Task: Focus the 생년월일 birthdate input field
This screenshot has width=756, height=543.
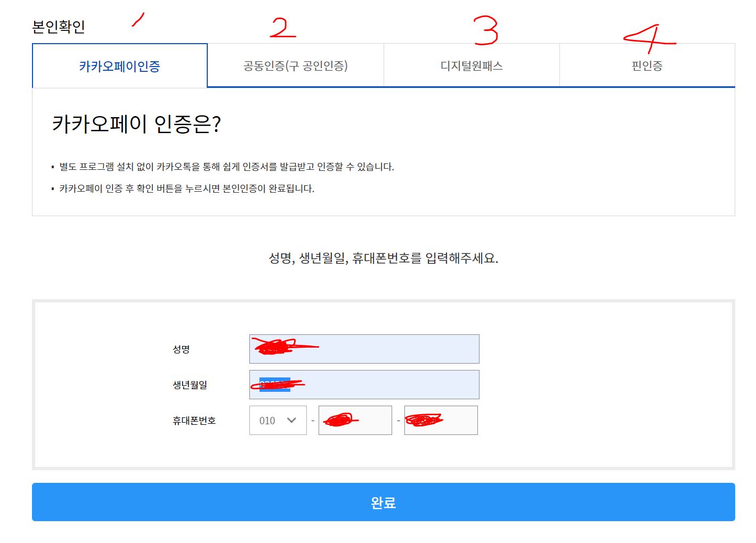Action: tap(364, 384)
